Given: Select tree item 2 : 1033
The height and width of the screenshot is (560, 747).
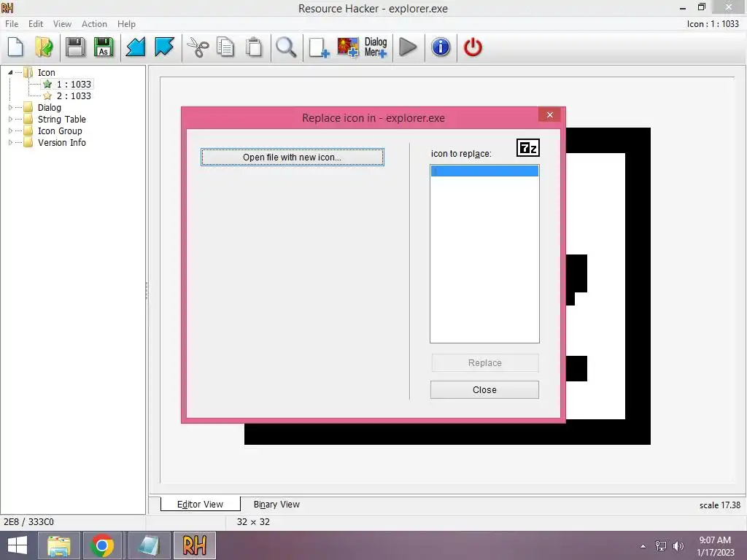Looking at the screenshot, I should coord(74,96).
